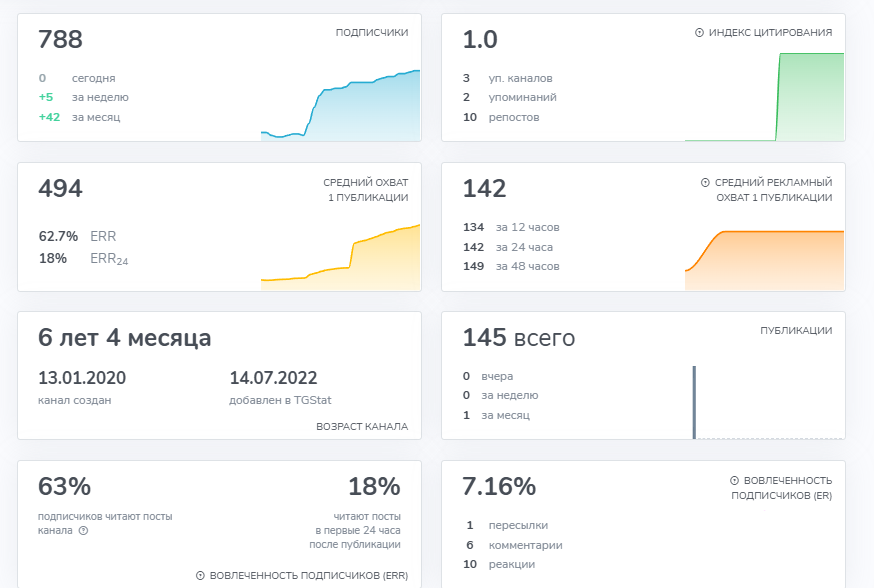Screen dimensions: 874x588
Task: Click the vertical bar in the publications chart
Action: 694,402
